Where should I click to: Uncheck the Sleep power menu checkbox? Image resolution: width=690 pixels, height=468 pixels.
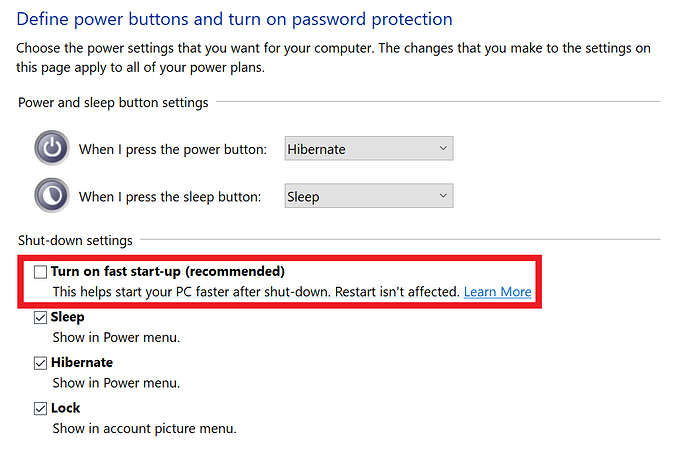tap(40, 317)
